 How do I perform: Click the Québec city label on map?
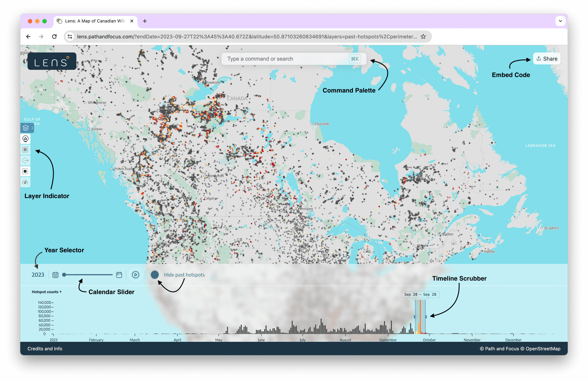click(x=448, y=234)
